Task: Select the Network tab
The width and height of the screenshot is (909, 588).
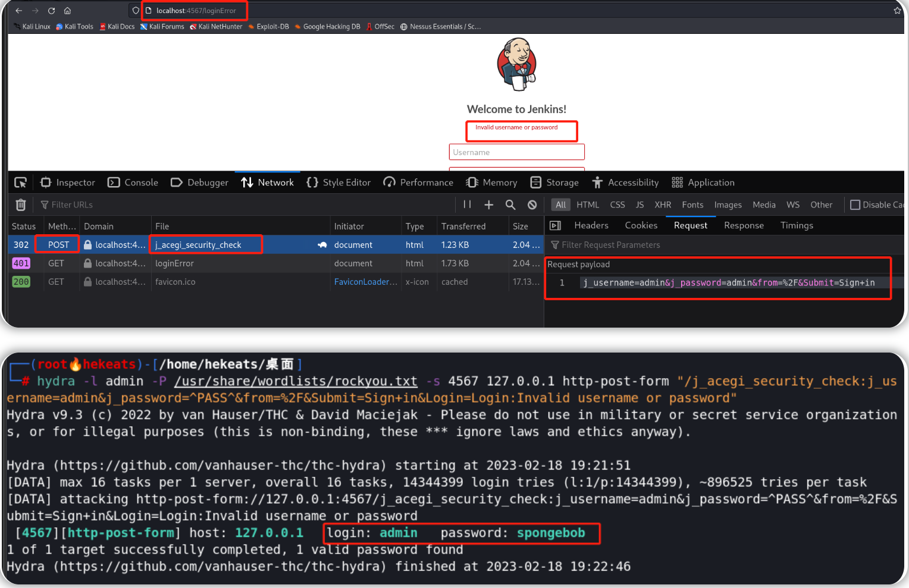Action: click(268, 183)
